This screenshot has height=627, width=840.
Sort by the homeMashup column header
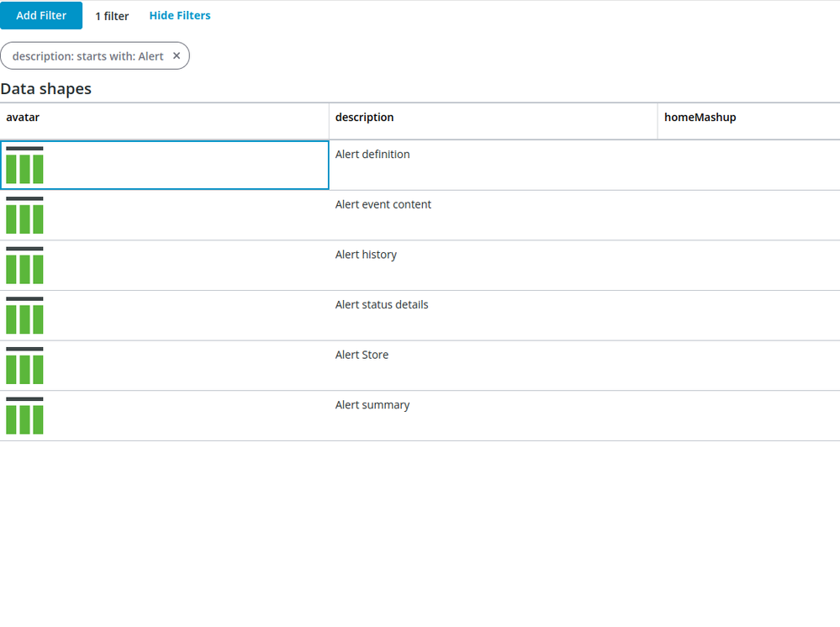pyautogui.click(x=700, y=118)
